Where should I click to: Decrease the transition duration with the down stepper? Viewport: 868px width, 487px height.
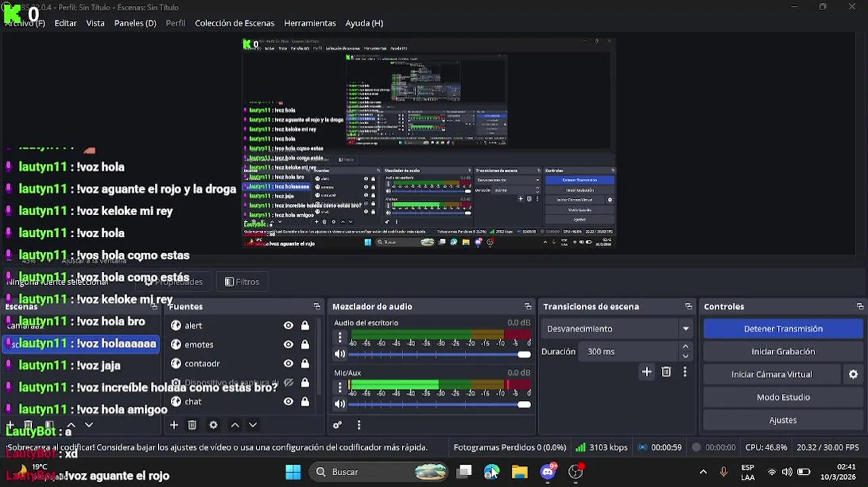pyautogui.click(x=685, y=356)
